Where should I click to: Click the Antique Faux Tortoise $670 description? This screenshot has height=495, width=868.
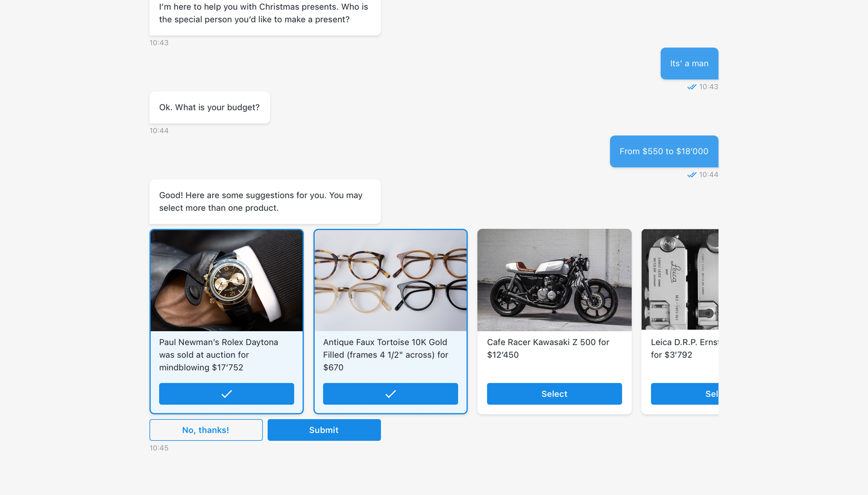point(386,355)
